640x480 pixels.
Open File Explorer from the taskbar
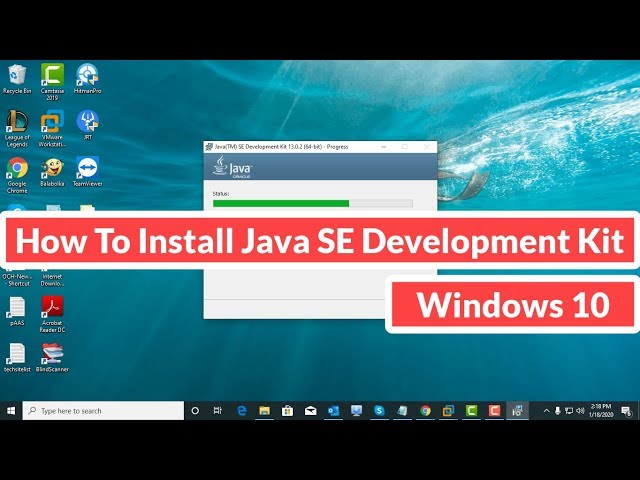(264, 411)
